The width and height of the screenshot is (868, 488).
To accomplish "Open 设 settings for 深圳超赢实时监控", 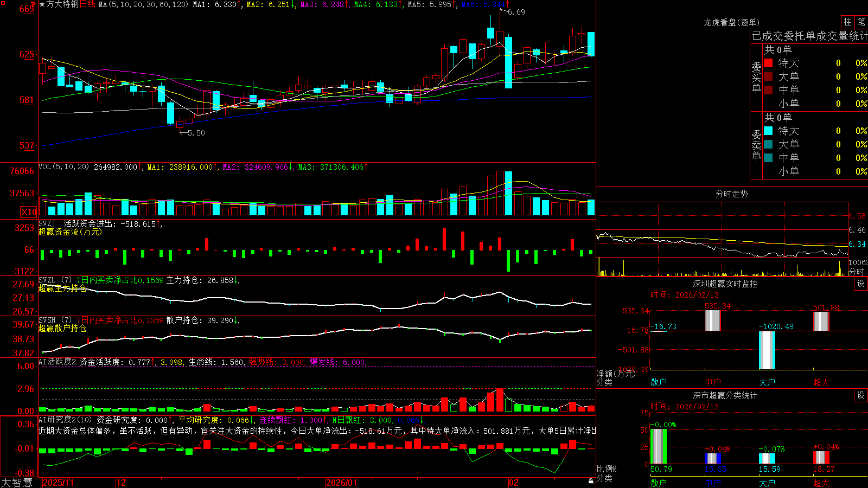I will coord(860,284).
